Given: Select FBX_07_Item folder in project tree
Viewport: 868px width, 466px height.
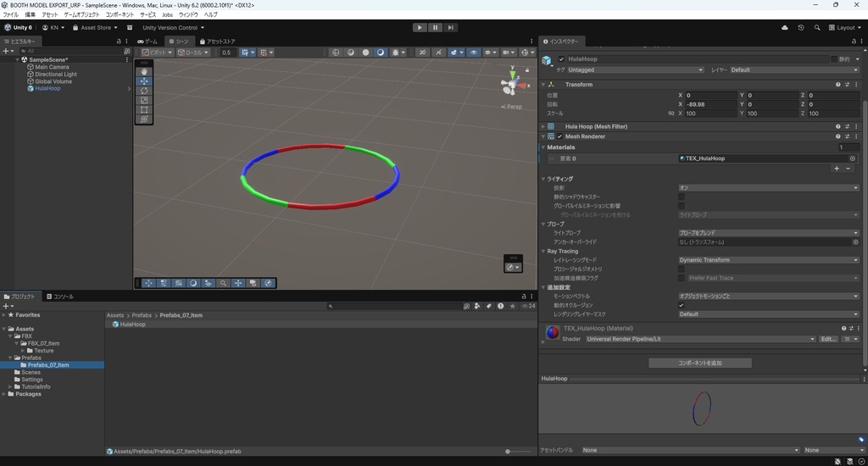Looking at the screenshot, I should (43, 343).
